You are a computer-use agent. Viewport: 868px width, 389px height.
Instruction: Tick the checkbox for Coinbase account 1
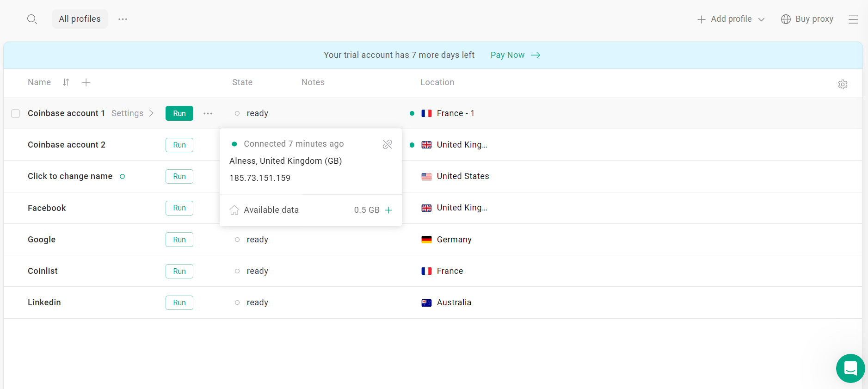16,113
